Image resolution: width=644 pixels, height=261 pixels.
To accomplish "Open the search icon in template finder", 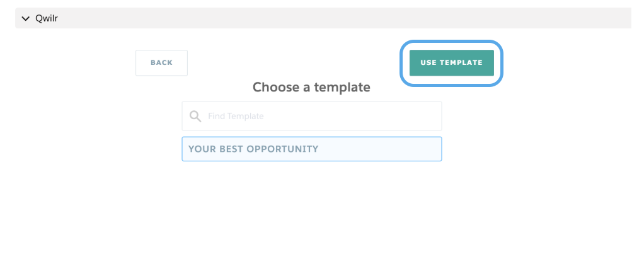I will point(195,117).
